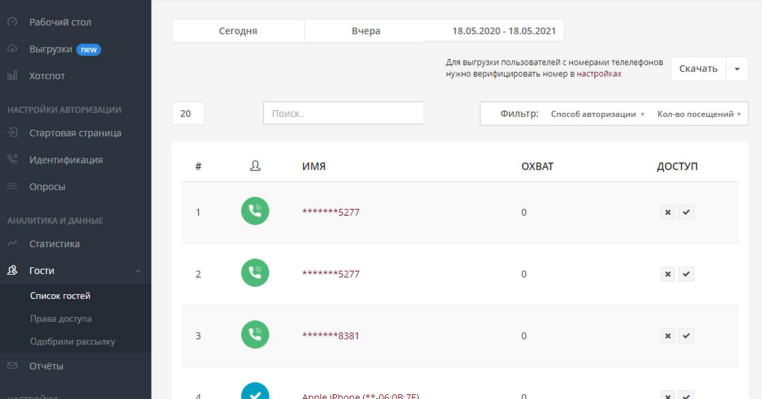The image size is (762, 399).
Task: Click the ДОСТУП column header
Action: point(677,166)
